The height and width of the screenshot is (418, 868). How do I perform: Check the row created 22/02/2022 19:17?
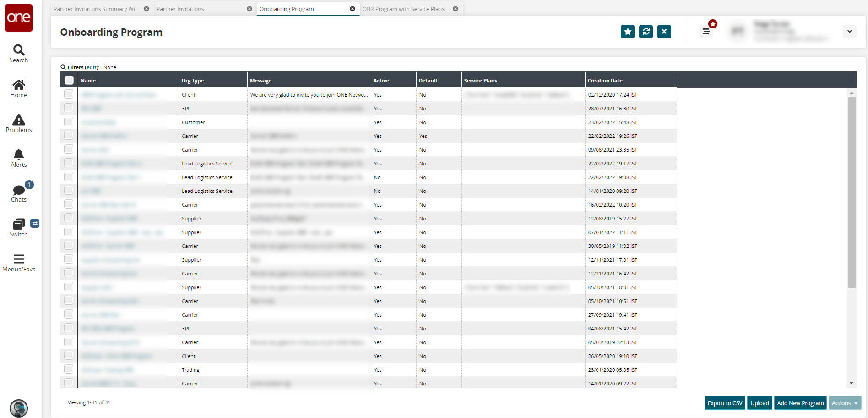pyautogui.click(x=69, y=163)
